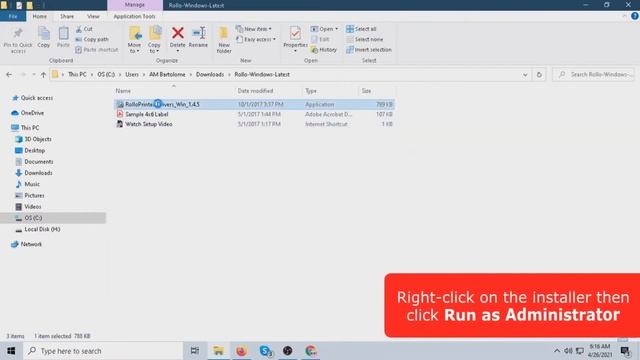Click Downloads in the address path
This screenshot has width=640, height=360.
coord(210,75)
